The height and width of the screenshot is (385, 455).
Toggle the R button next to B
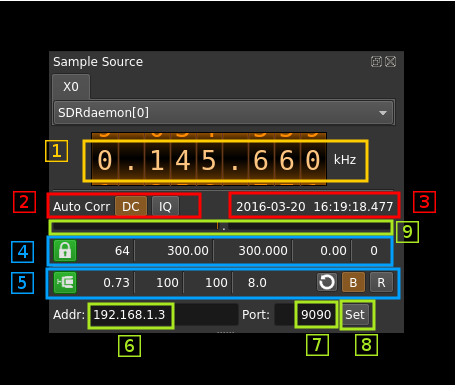381,283
